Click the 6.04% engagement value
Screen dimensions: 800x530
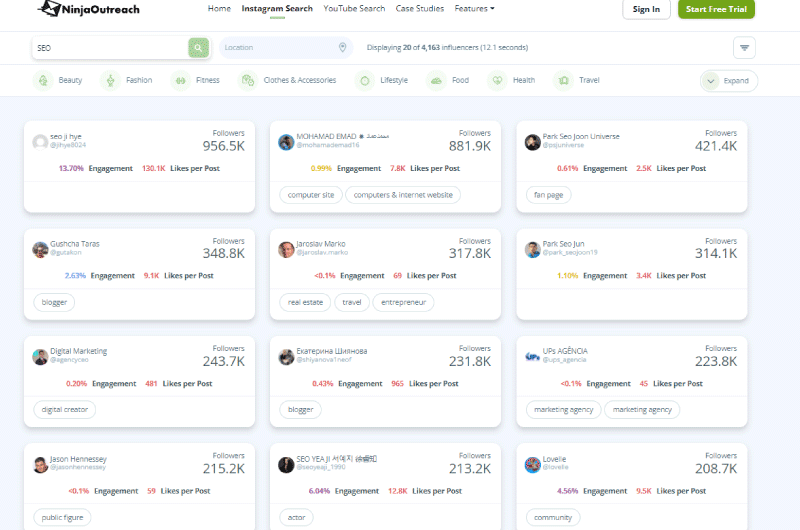[x=319, y=491]
